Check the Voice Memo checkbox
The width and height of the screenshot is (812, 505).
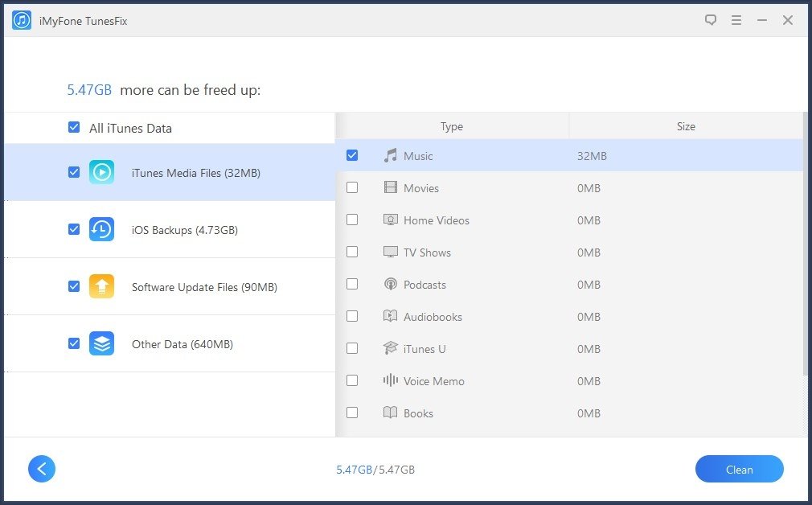352,380
